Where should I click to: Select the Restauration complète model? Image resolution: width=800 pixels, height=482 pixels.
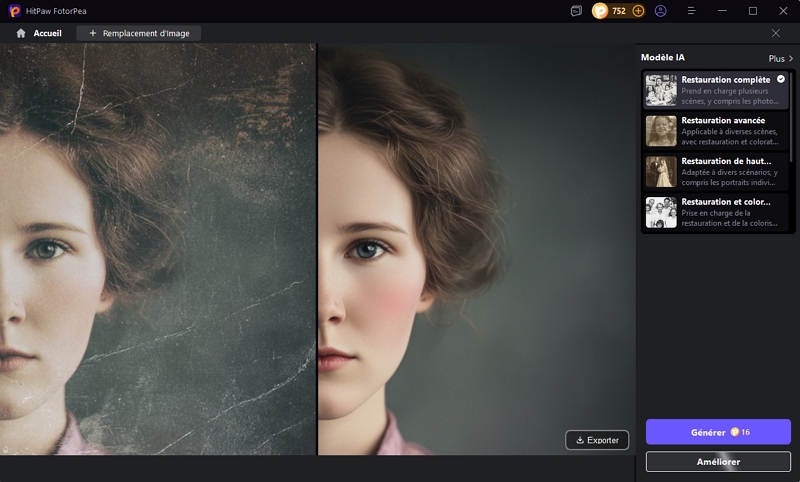[716, 90]
